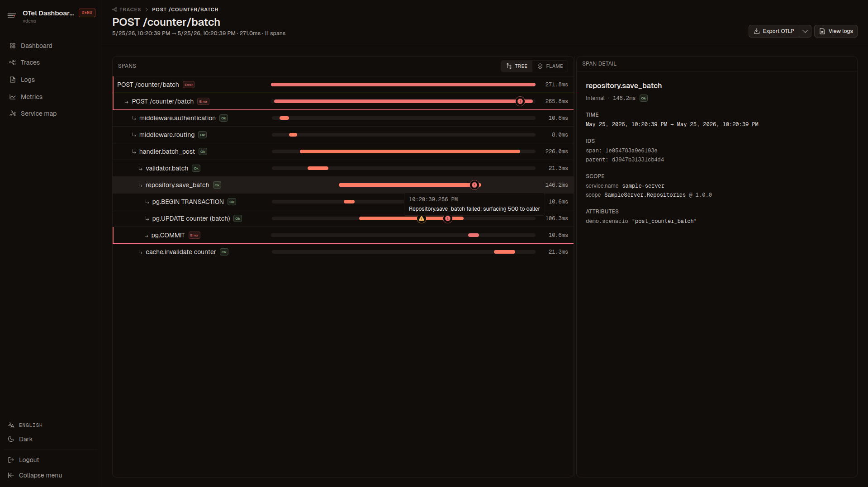
Task: Select the pg.COMMIT error span row
Action: click(x=343, y=235)
